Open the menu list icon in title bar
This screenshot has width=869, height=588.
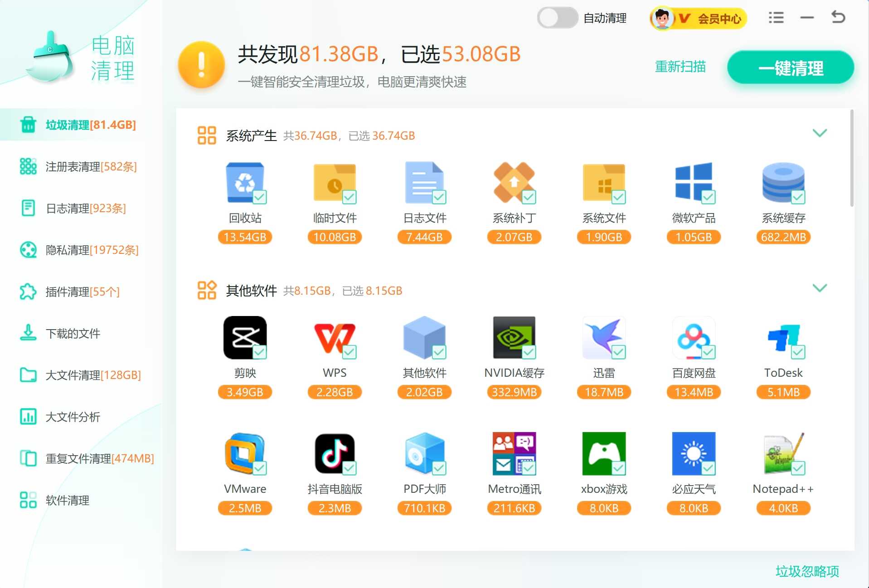click(776, 18)
